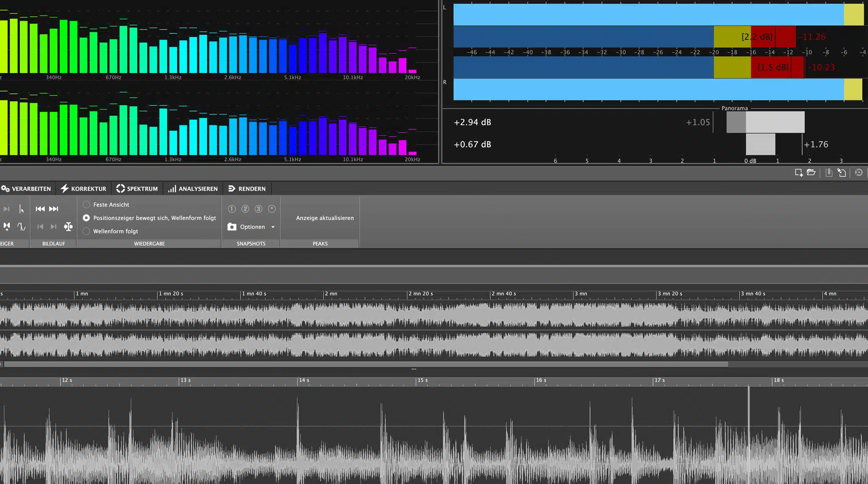Image resolution: width=868 pixels, height=484 pixels.
Task: Enable the Feste Ansicht playback option
Action: pyautogui.click(x=86, y=204)
